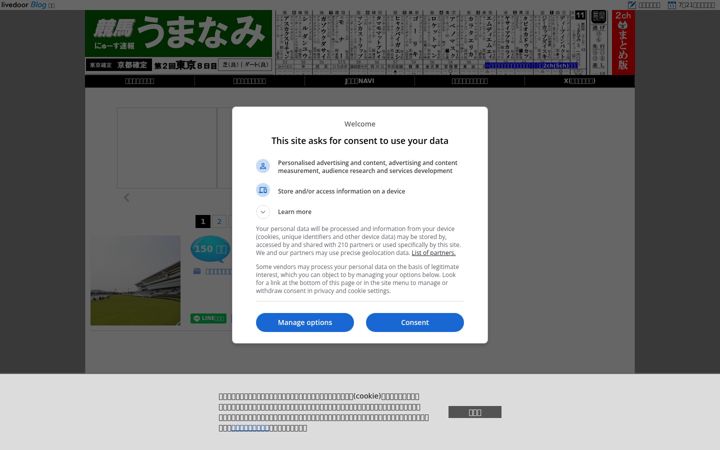Click the carousel previous arrow
This screenshot has height=450, width=720.
click(x=126, y=198)
